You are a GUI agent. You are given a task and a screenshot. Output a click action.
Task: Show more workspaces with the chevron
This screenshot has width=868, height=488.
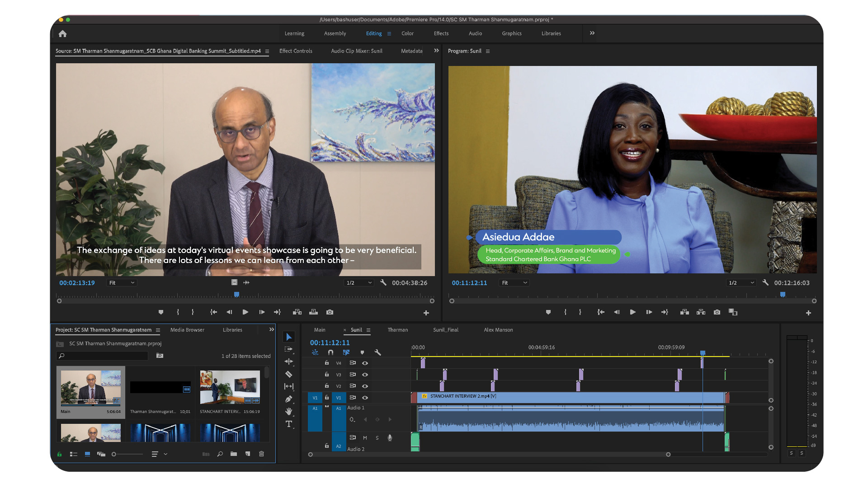[592, 33]
